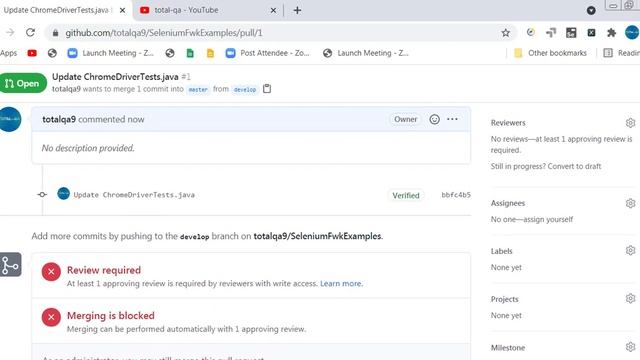Open the yellow Slides bookmark icon

tap(210, 53)
